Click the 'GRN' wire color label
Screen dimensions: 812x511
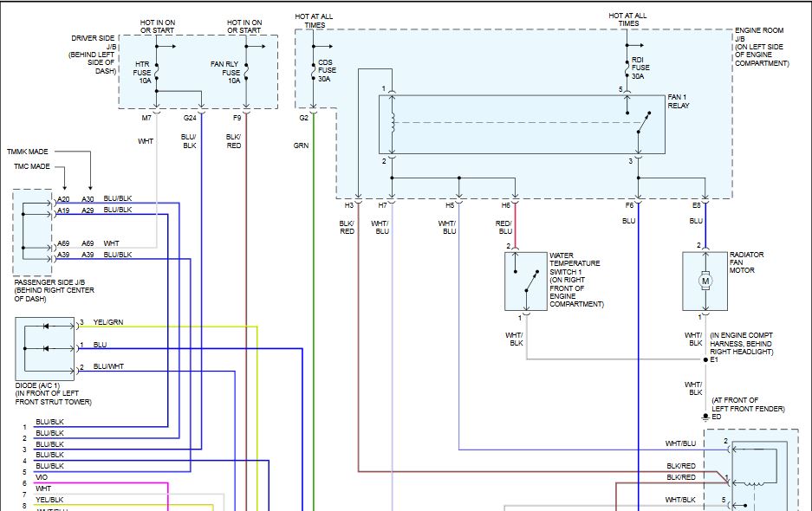click(x=301, y=146)
